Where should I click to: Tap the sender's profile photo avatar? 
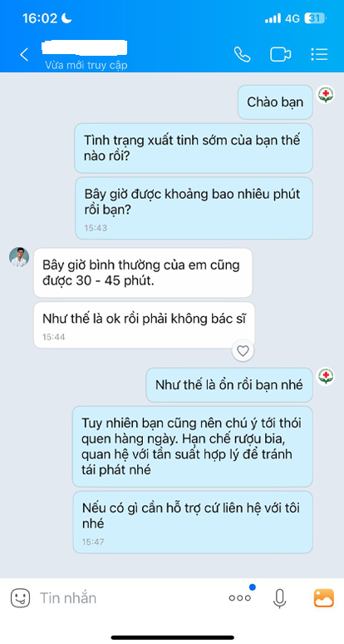19,257
